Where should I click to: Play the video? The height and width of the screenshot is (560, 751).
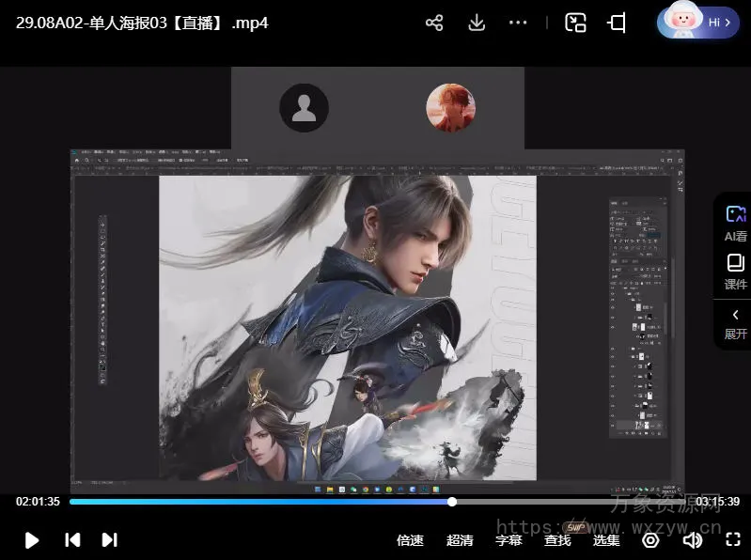tap(32, 539)
